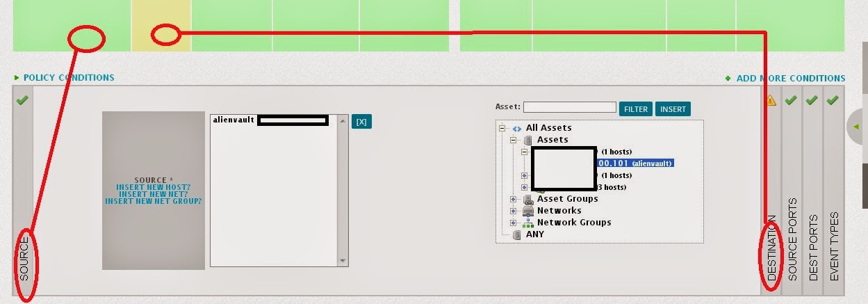Click the All Assets tree icon
Viewport: 868px width, 304px height.
[516, 128]
